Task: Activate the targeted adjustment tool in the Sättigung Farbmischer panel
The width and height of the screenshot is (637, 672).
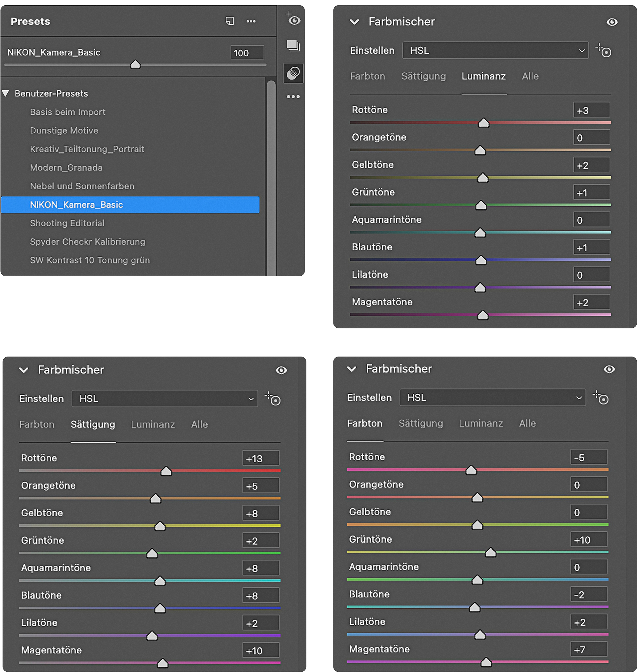Action: [273, 399]
